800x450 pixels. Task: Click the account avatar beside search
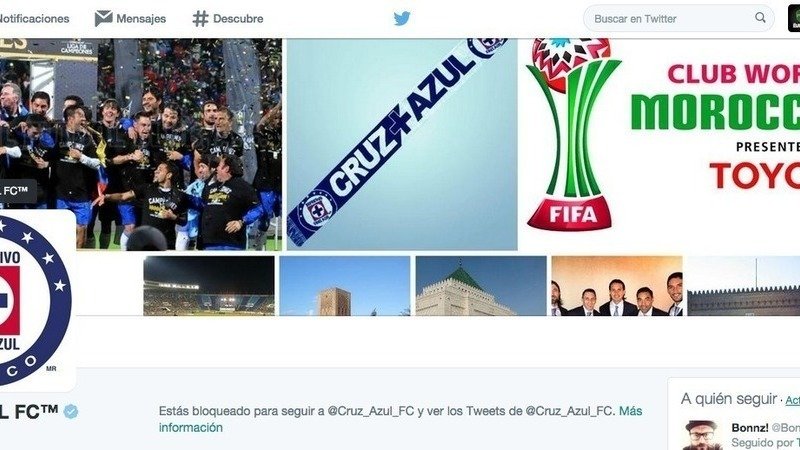tap(794, 19)
